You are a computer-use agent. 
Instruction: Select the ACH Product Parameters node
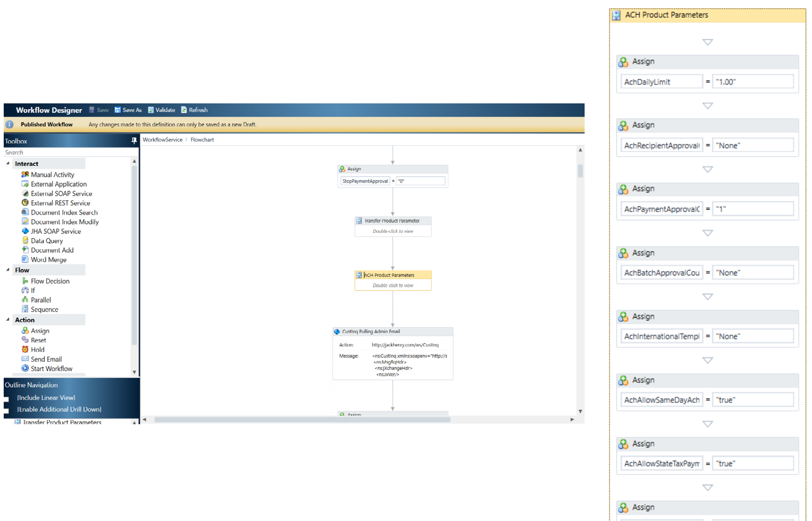(393, 275)
